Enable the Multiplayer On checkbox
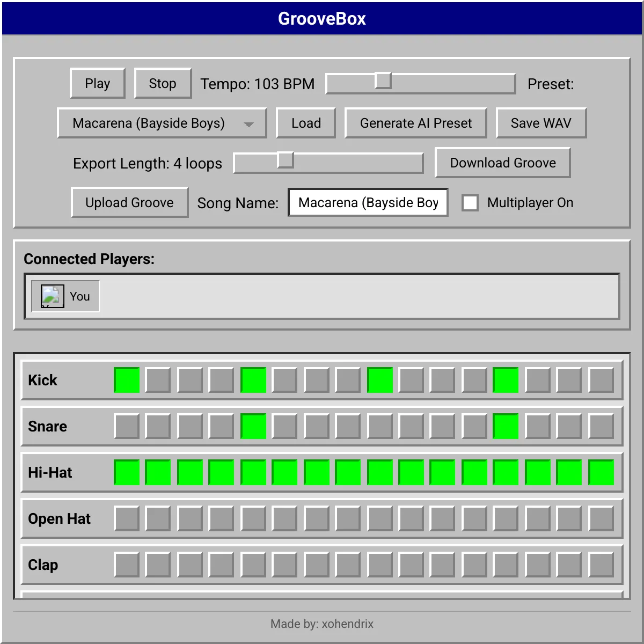The height and width of the screenshot is (644, 644). [470, 203]
